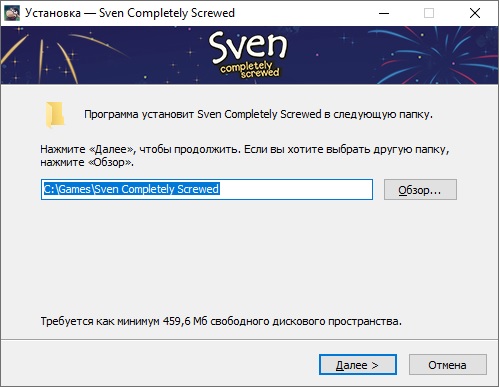Click the disabled maximize button
The width and height of the screenshot is (499, 387).
point(429,13)
